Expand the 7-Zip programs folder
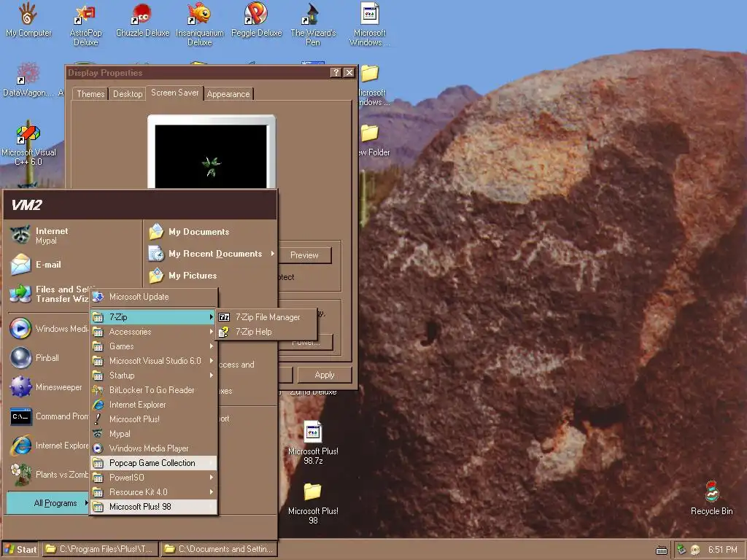This screenshot has width=747, height=560. click(153, 317)
